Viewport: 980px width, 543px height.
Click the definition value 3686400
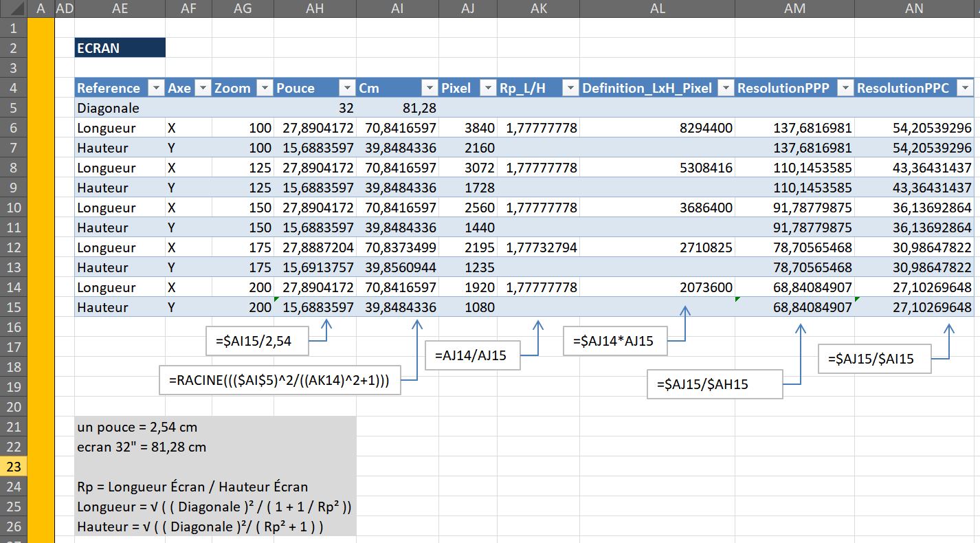(x=658, y=208)
